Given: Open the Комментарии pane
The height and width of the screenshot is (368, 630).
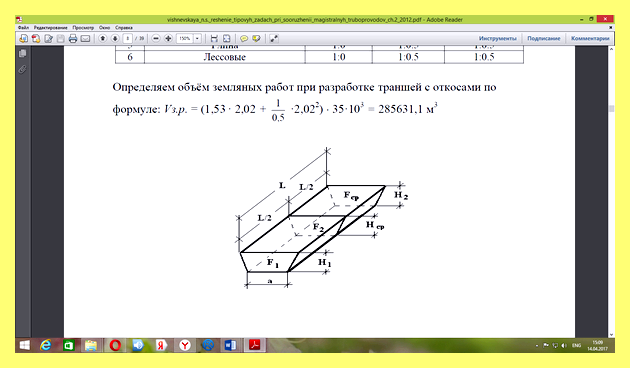Looking at the screenshot, I should [x=590, y=39].
